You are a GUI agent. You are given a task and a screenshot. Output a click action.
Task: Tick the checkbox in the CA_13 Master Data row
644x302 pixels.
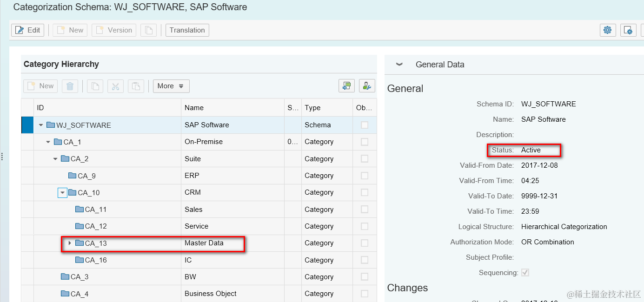[x=365, y=243]
